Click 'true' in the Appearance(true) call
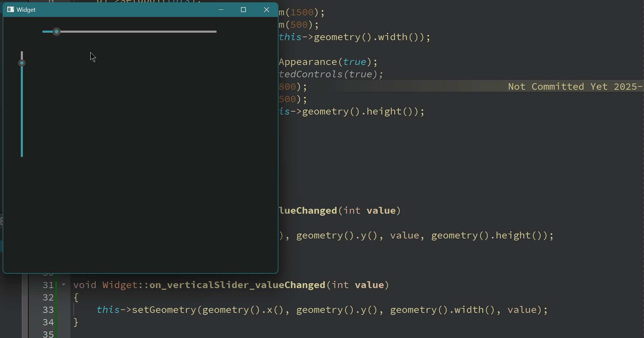This screenshot has height=338, width=644. (x=354, y=62)
